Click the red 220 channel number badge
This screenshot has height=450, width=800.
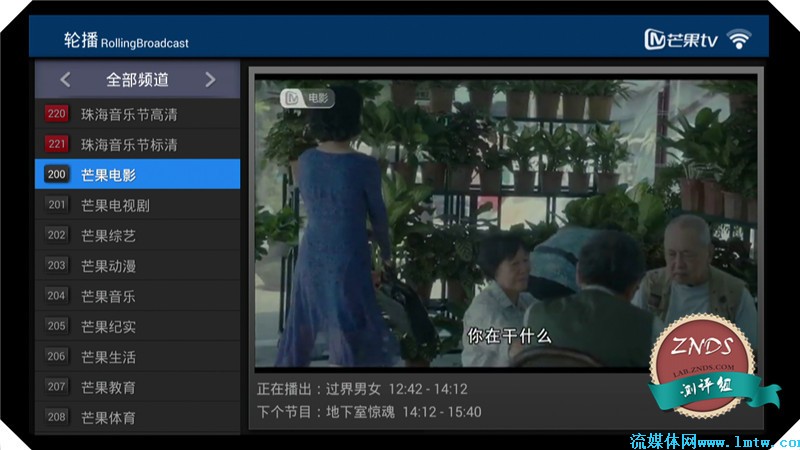click(57, 114)
